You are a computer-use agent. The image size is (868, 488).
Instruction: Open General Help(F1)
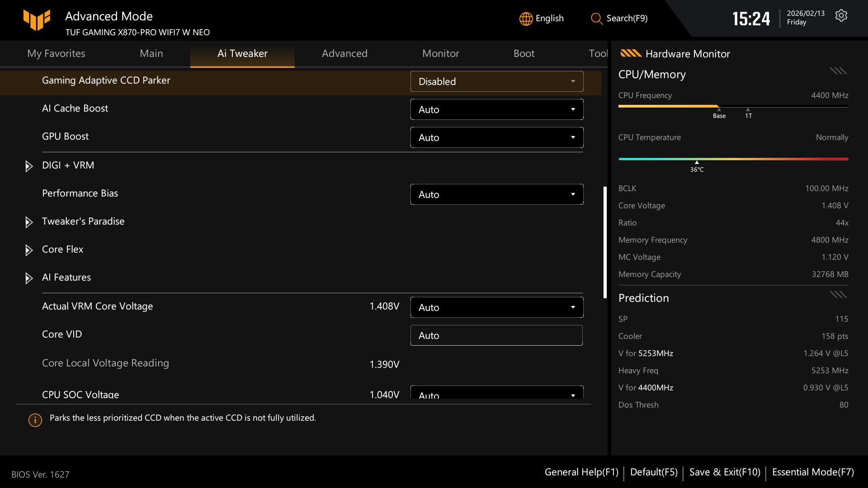[581, 472]
